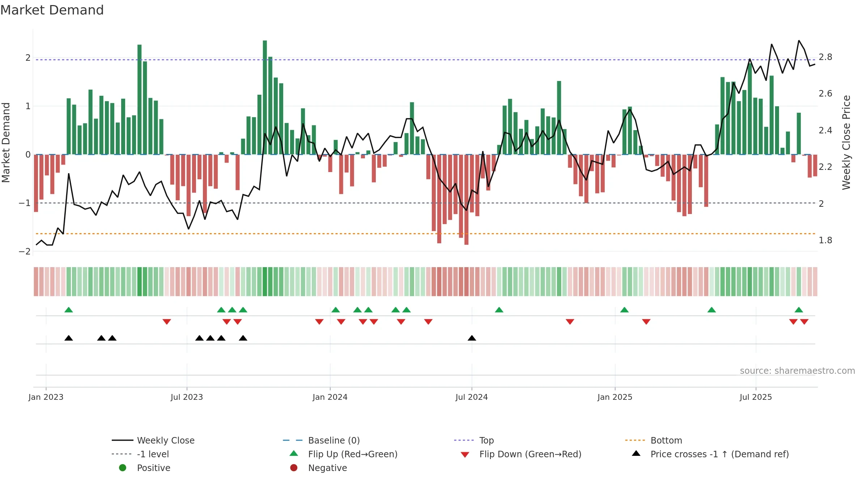This screenshot has height=488, width=868.
Task: Select the green flip-up triangle just after Jan 2025
Action: pyautogui.click(x=624, y=310)
